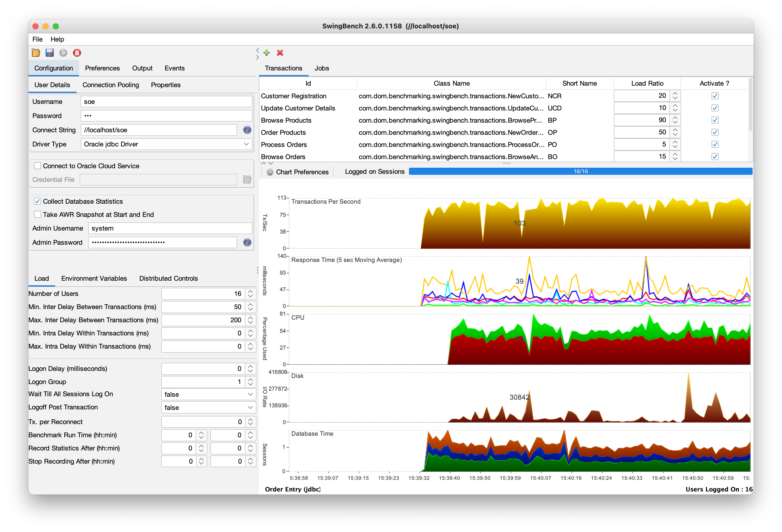Screen dimensions: 782x532
Task: Click the Username input field
Action: [x=166, y=102]
